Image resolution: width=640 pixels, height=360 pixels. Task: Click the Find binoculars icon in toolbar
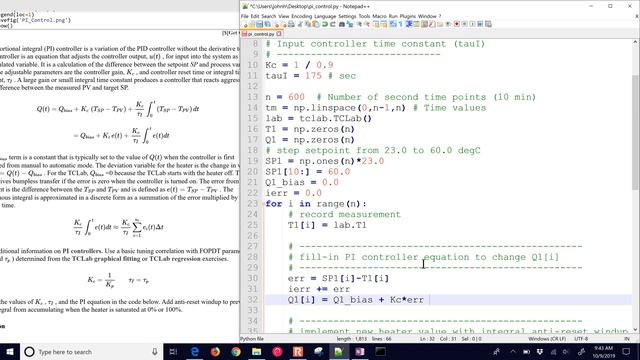(342, 24)
